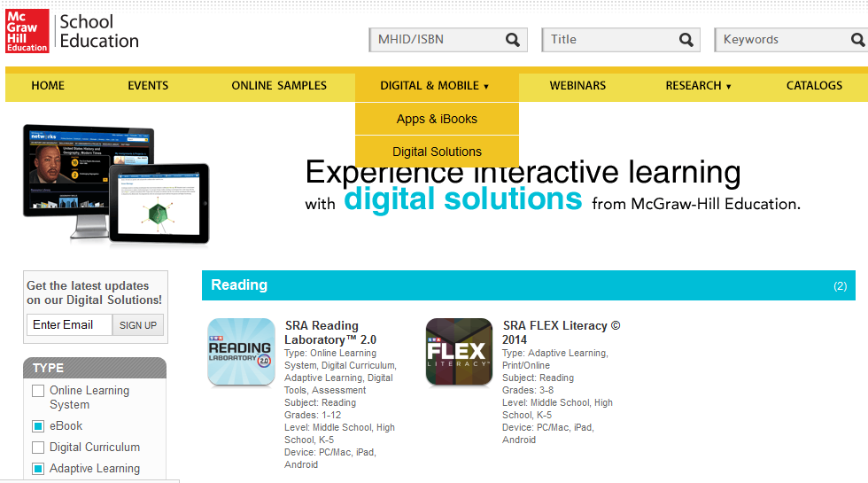Open the SRA FLEX Literacy app icon
868x483 pixels.
coord(459,352)
